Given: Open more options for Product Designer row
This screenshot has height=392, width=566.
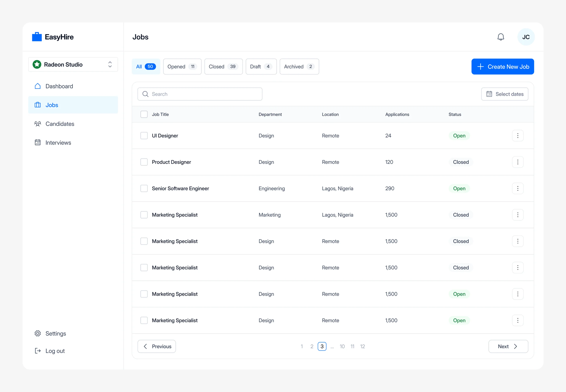Looking at the screenshot, I should click(518, 162).
